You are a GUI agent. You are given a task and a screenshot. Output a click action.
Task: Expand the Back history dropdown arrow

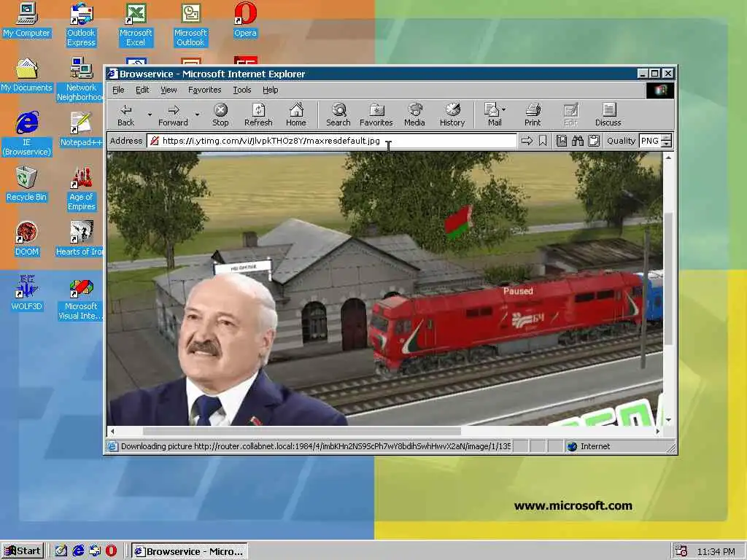[150, 114]
